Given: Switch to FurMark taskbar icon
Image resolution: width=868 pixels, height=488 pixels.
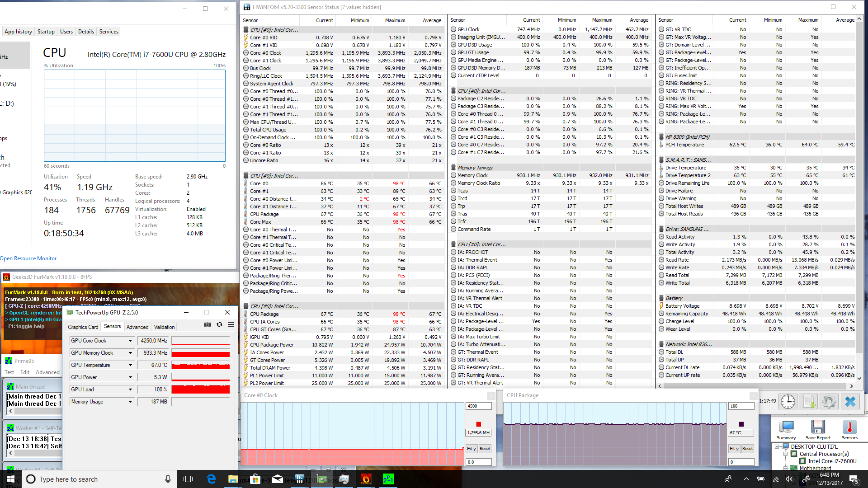Looking at the screenshot, I should (366, 479).
